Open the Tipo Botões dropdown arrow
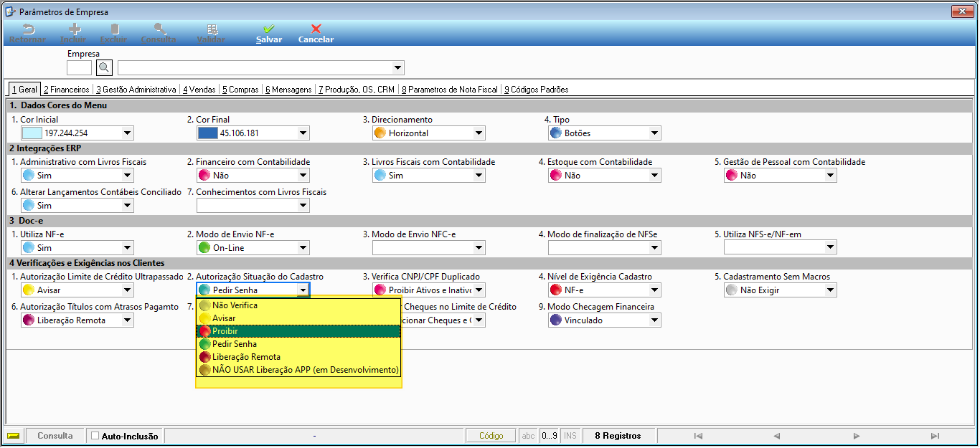Image resolution: width=980 pixels, height=448 pixels. [x=655, y=133]
